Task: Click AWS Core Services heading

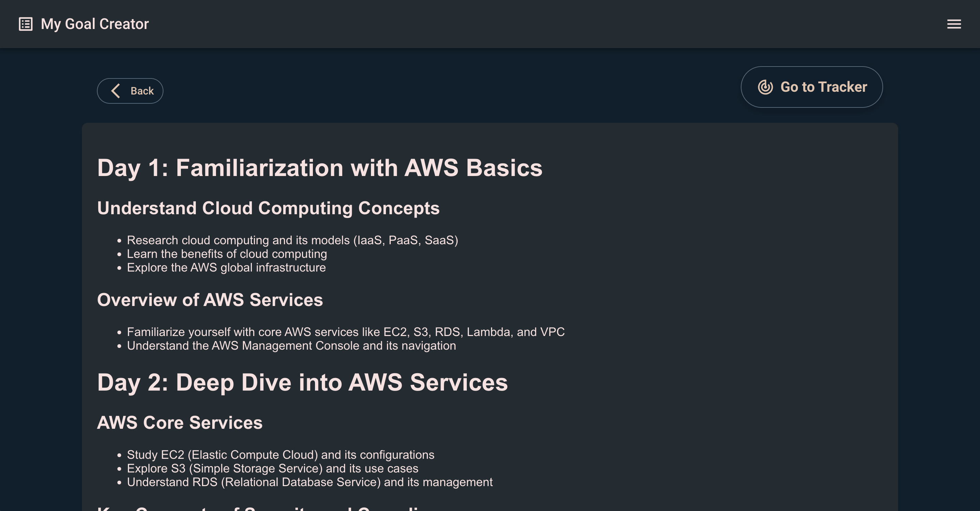Action: pos(179,422)
